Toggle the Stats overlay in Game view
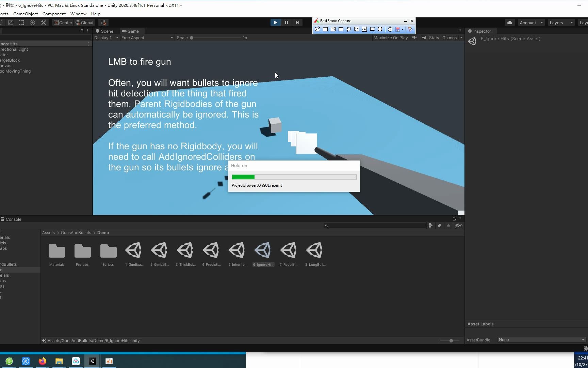 point(434,38)
